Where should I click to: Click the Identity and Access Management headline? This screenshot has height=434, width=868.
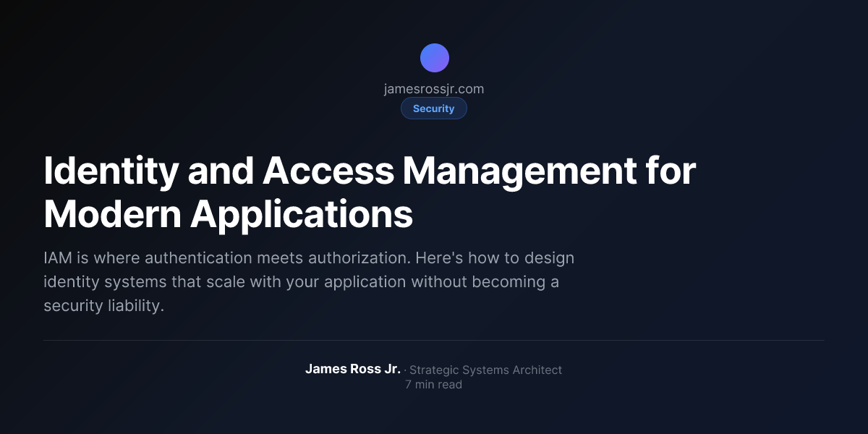pyautogui.click(x=370, y=193)
